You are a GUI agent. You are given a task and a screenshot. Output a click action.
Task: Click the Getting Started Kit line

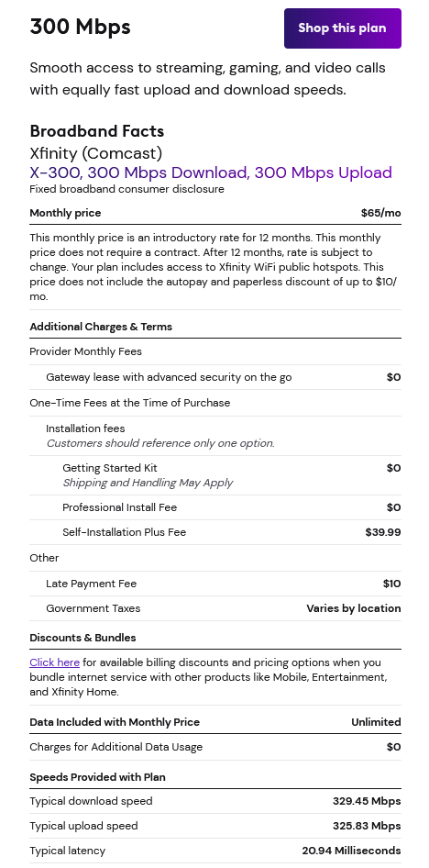coord(109,468)
